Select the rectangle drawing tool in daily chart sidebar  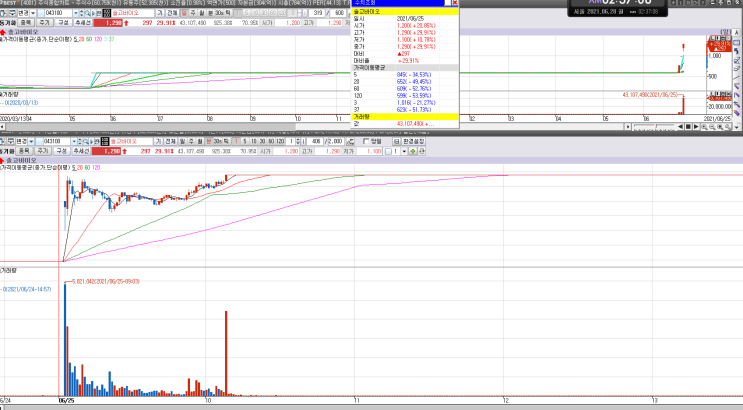pyautogui.click(x=736, y=43)
